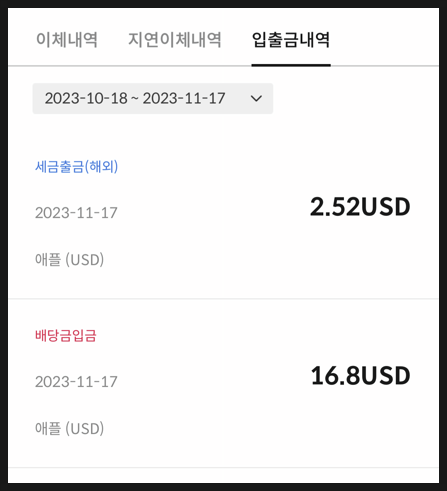
Task: Click the red 배당금입금 label
Action: click(x=66, y=335)
